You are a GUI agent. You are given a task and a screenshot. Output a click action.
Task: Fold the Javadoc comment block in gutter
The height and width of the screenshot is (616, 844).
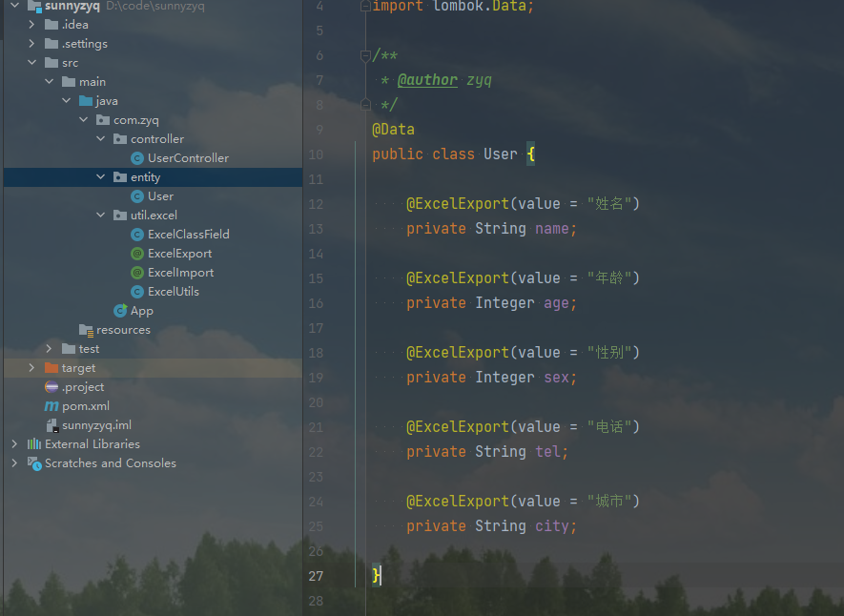(364, 56)
